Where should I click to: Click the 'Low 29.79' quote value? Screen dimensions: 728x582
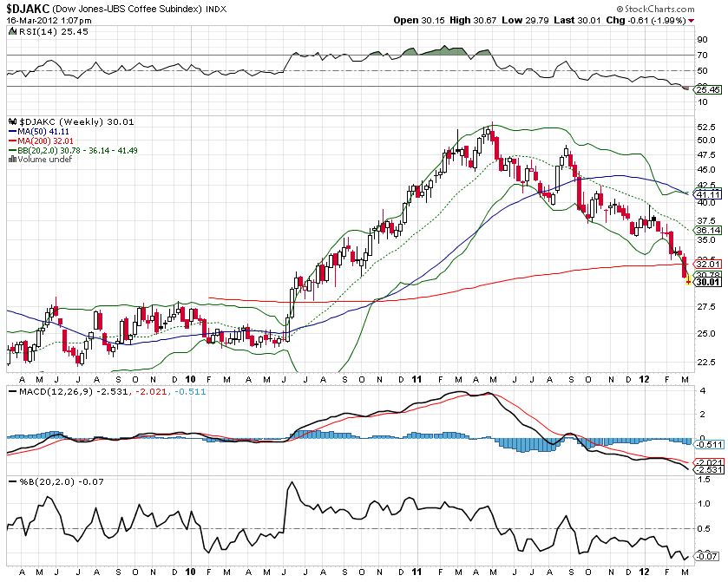tap(525, 21)
